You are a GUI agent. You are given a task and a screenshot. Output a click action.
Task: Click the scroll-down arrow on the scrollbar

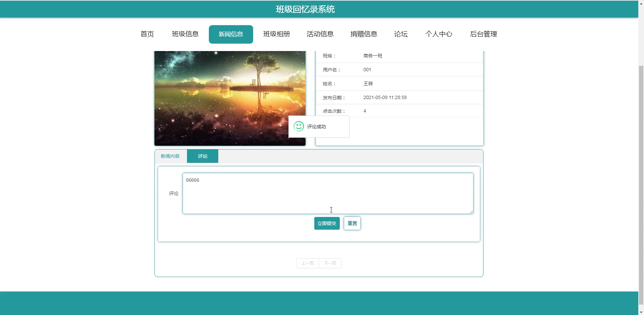pyautogui.click(x=641, y=312)
